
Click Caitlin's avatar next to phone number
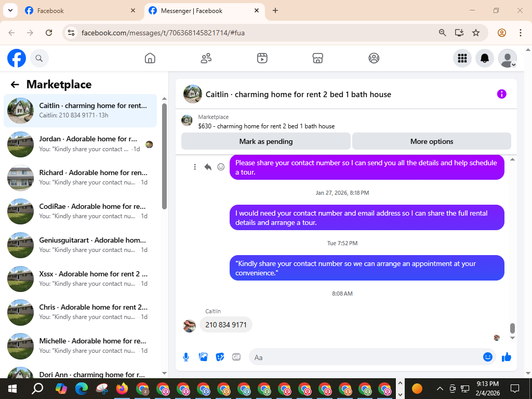[189, 326]
